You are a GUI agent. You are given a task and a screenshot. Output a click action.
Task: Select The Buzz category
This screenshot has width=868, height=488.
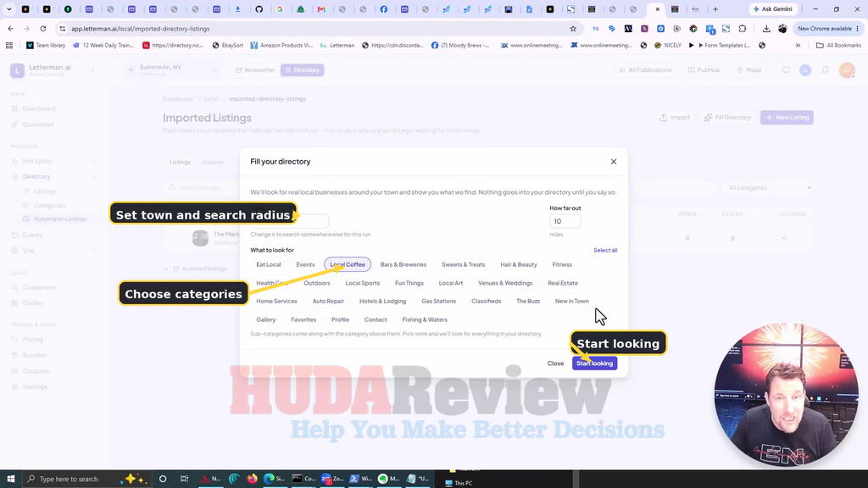(527, 301)
